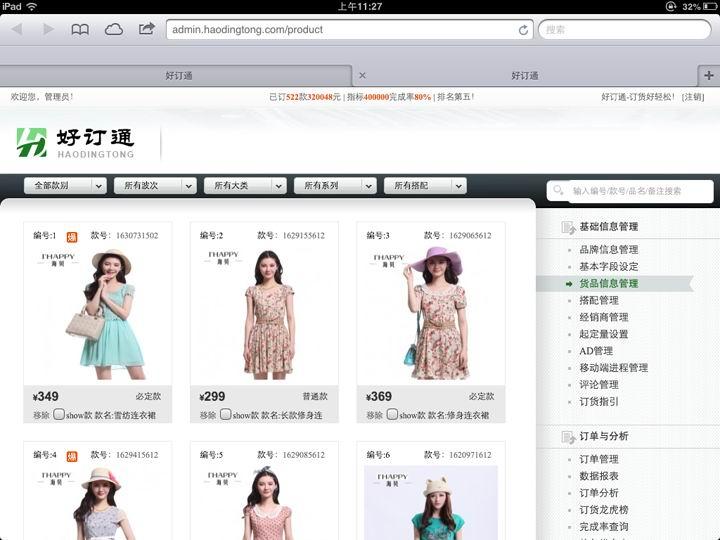720x540 pixels.
Task: Go forward with Safari forward arrow
Action: (48, 29)
